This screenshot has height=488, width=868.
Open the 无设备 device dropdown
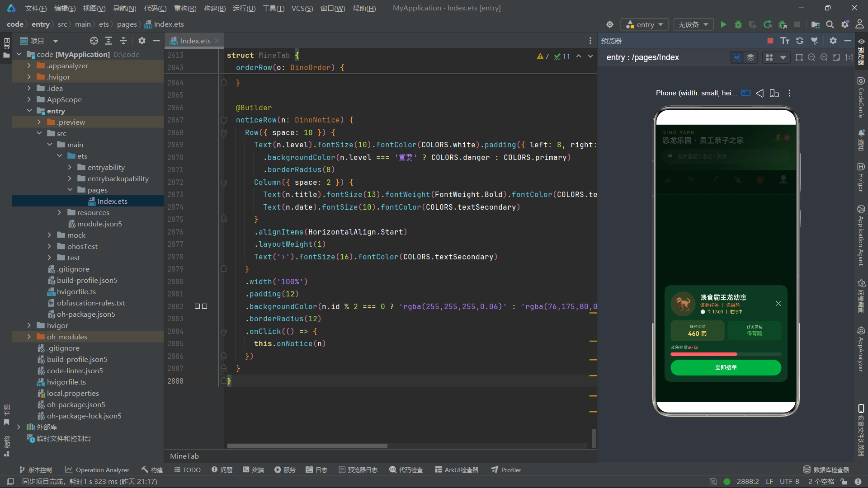pyautogui.click(x=693, y=24)
